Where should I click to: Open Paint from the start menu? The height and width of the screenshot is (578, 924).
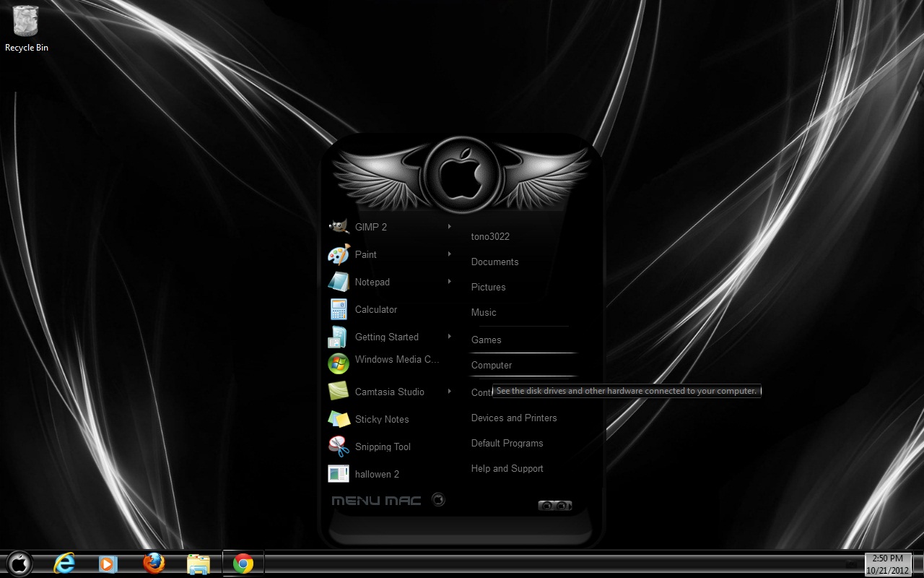click(365, 254)
